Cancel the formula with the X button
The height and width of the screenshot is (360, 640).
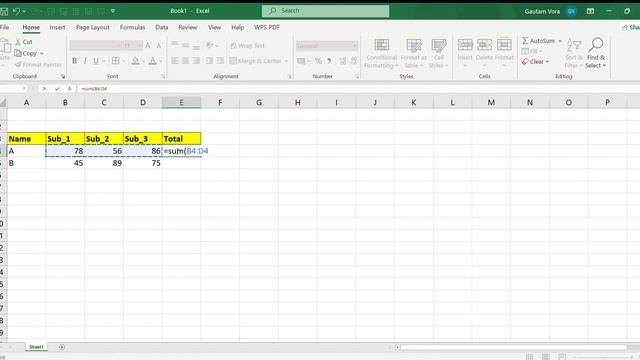(44, 89)
